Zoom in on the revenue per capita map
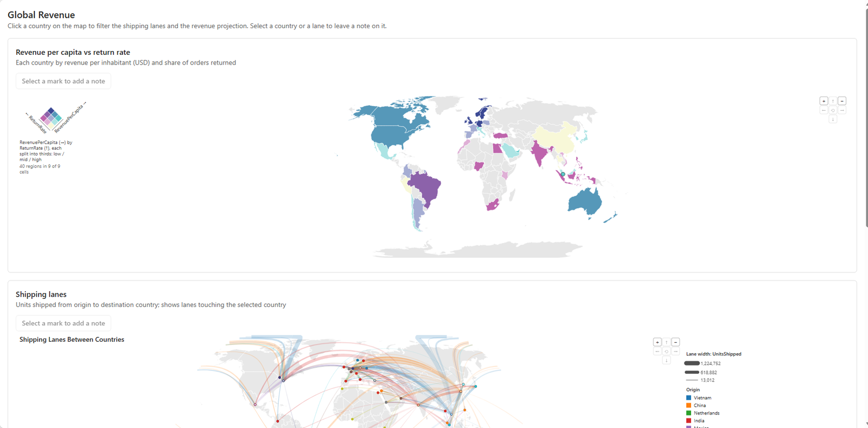Viewport: 868px width, 428px height. pyautogui.click(x=824, y=101)
